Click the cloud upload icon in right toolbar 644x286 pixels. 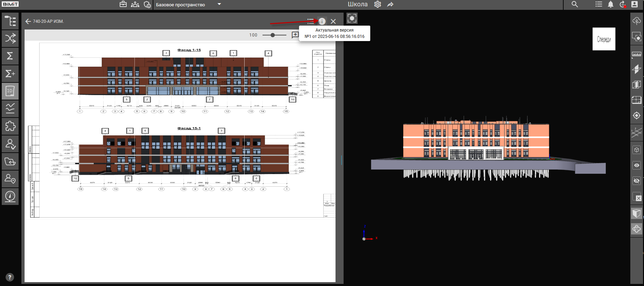(x=636, y=21)
